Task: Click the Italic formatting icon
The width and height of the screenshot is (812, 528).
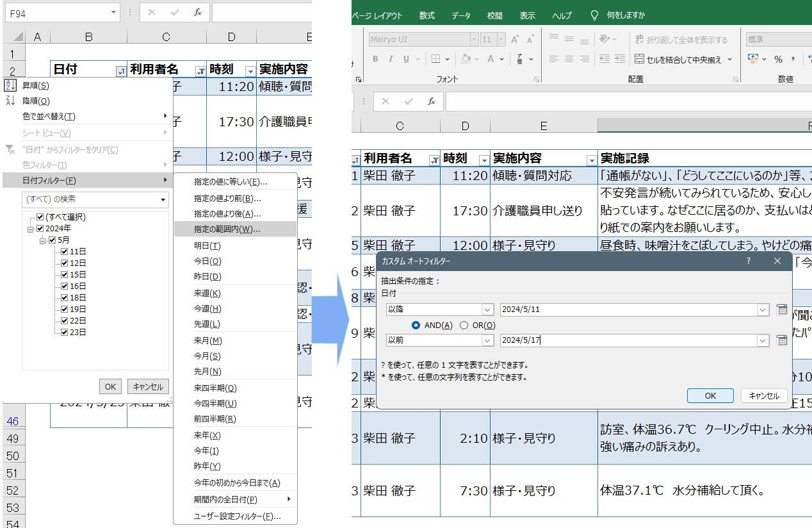Action: [x=390, y=59]
